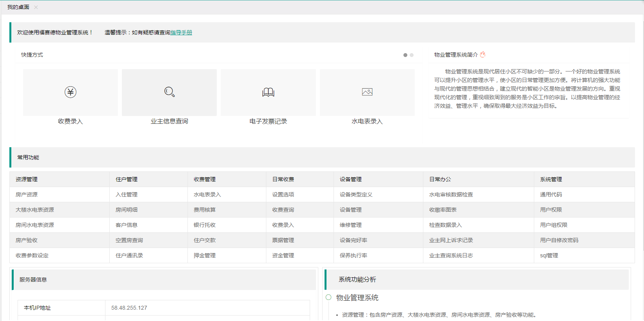Open 票据管理
This screenshot has width=644, height=321.
(x=283, y=240)
